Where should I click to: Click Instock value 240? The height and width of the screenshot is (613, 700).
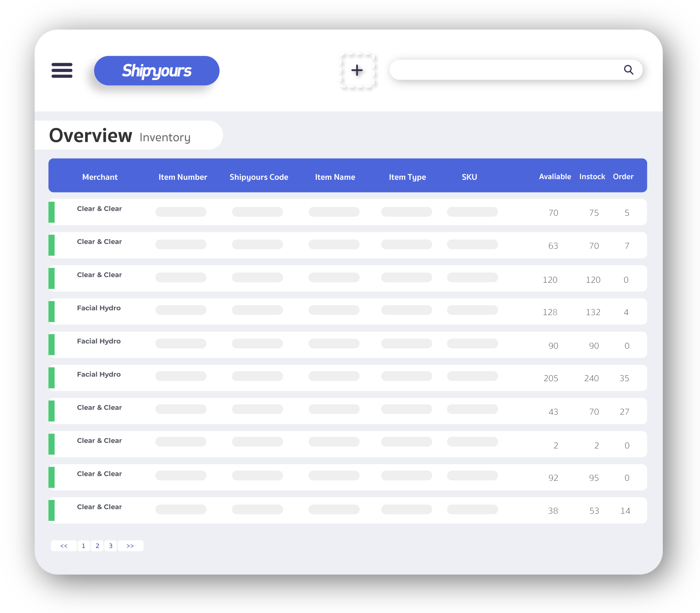(x=591, y=378)
